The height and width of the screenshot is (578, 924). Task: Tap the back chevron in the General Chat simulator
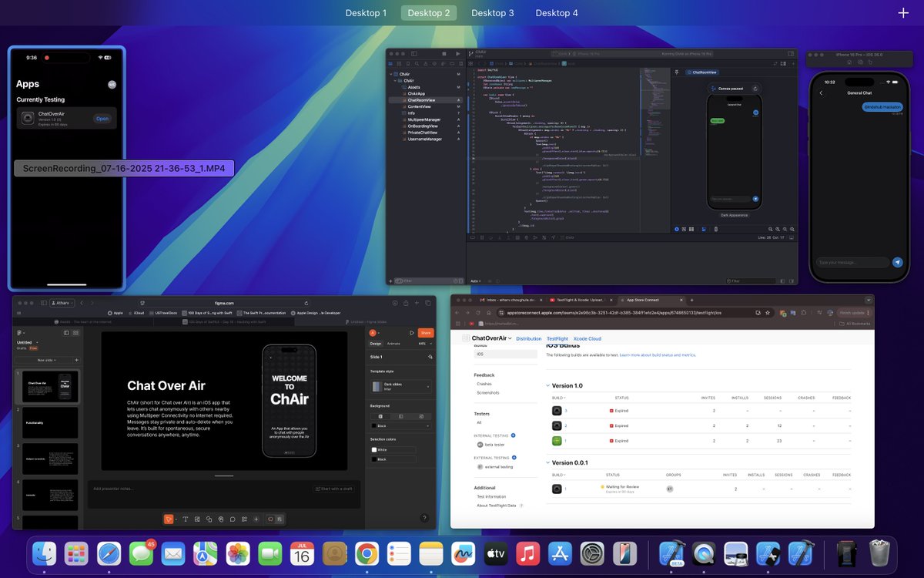[x=821, y=92]
